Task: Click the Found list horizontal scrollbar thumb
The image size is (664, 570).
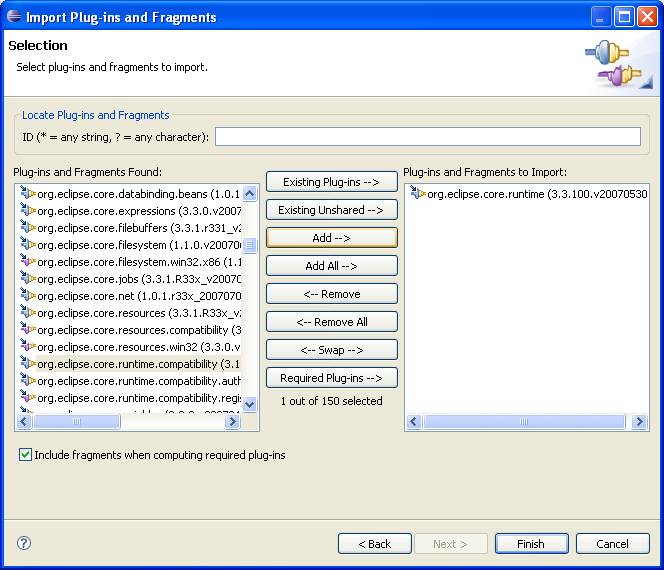Action: [77, 421]
